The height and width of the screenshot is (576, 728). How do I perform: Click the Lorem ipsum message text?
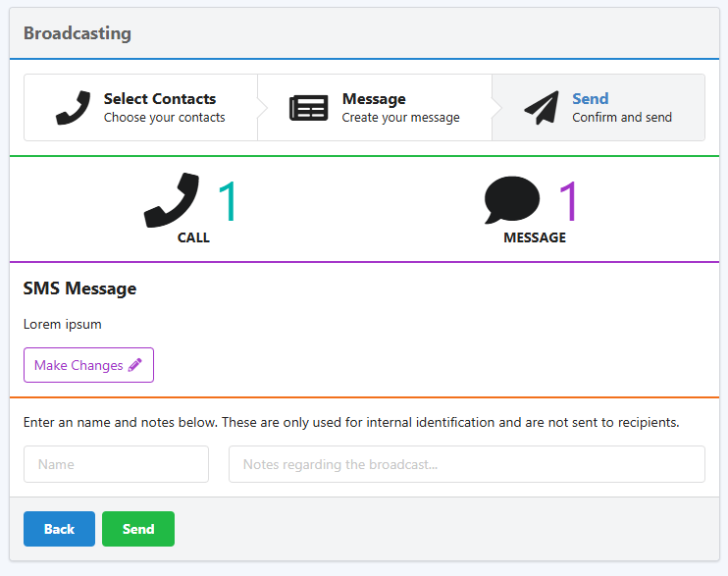click(62, 324)
